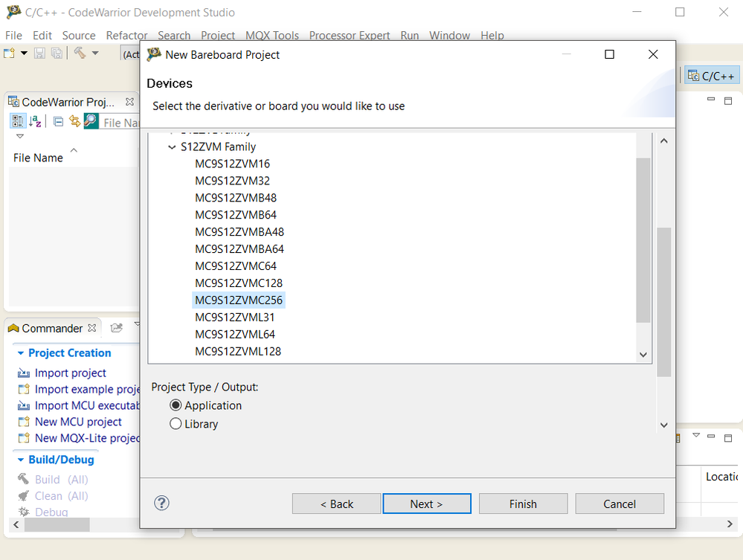Click the Import project link
This screenshot has height=560, width=743.
coord(70,373)
